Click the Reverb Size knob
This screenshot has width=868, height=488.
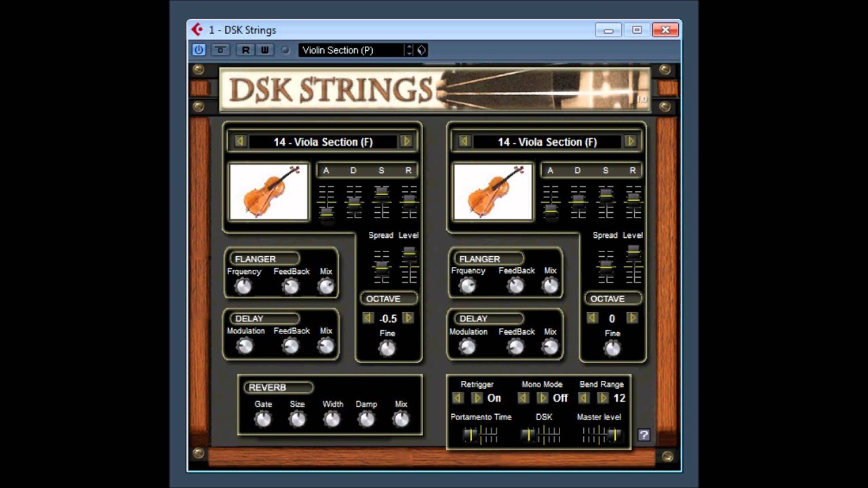pyautogui.click(x=297, y=420)
